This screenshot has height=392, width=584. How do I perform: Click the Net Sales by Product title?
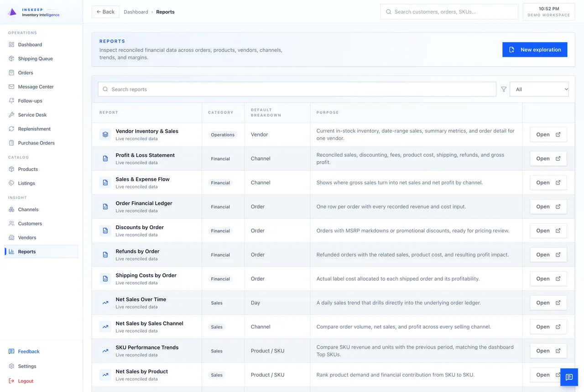tap(142, 371)
